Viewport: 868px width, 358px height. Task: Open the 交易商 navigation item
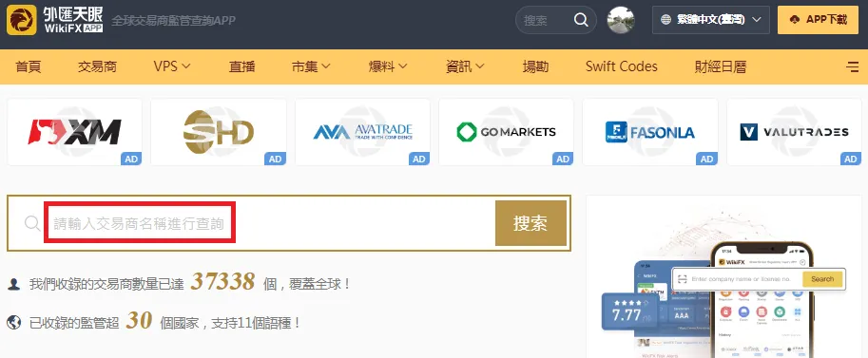pyautogui.click(x=97, y=66)
